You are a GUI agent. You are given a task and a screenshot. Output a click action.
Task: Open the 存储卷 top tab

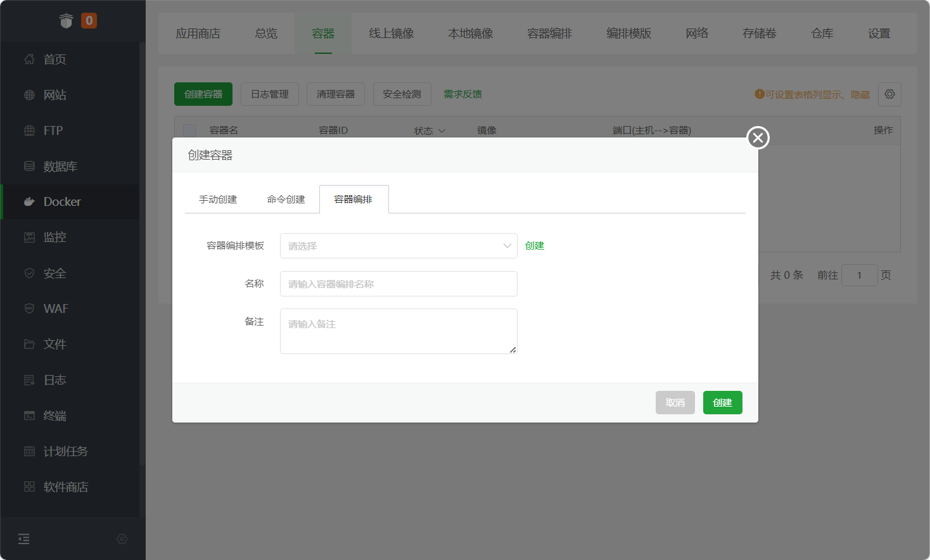[760, 34]
